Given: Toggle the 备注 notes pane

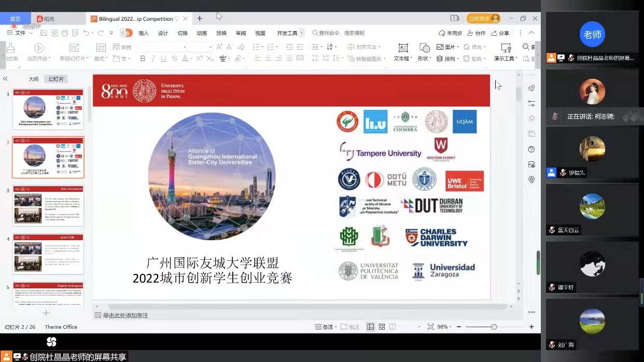Looking at the screenshot, I should (325, 327).
